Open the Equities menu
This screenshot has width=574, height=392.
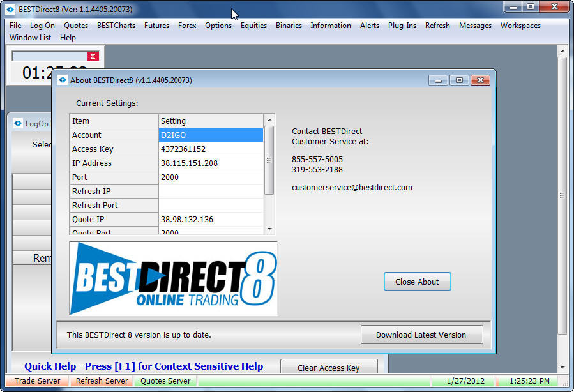[253, 26]
